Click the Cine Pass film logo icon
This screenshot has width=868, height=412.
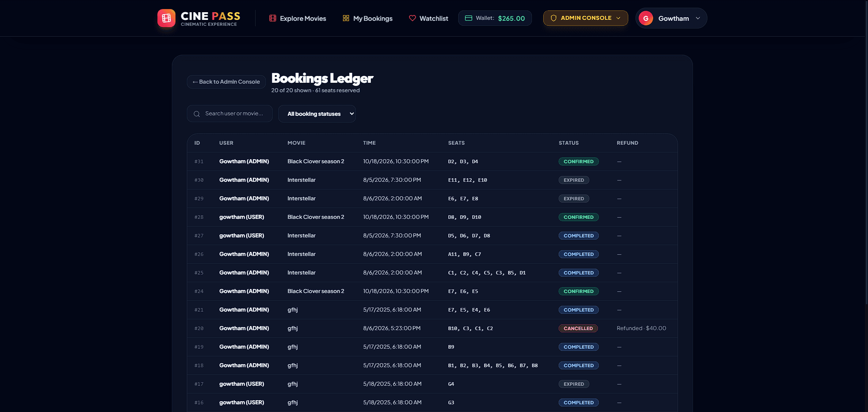(x=166, y=18)
